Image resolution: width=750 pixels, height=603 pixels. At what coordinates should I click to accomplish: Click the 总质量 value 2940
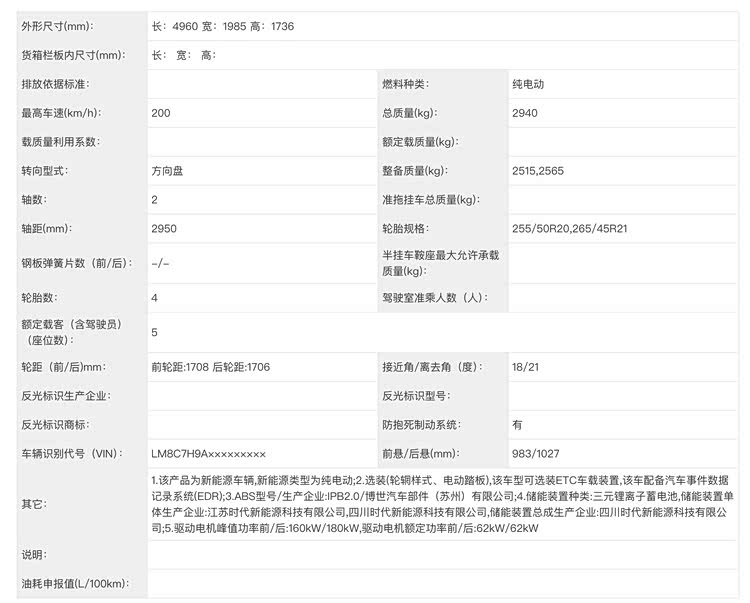[524, 113]
